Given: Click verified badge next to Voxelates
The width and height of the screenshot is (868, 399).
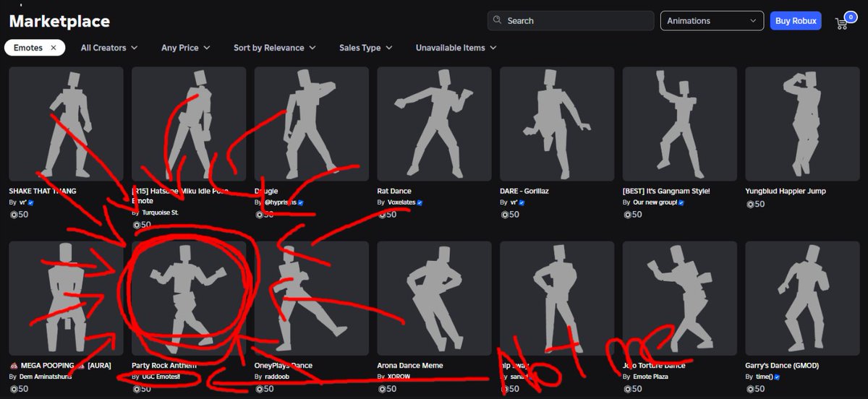Looking at the screenshot, I should (420, 203).
